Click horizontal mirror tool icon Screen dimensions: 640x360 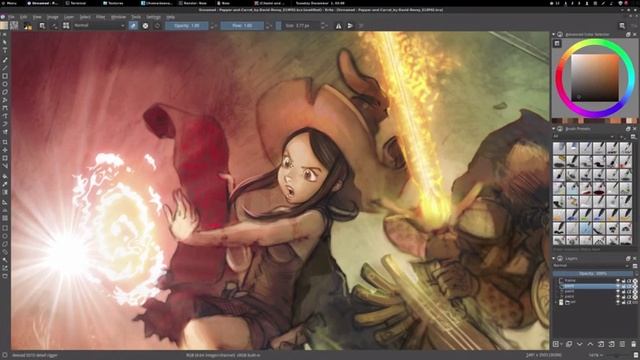(x=338, y=26)
